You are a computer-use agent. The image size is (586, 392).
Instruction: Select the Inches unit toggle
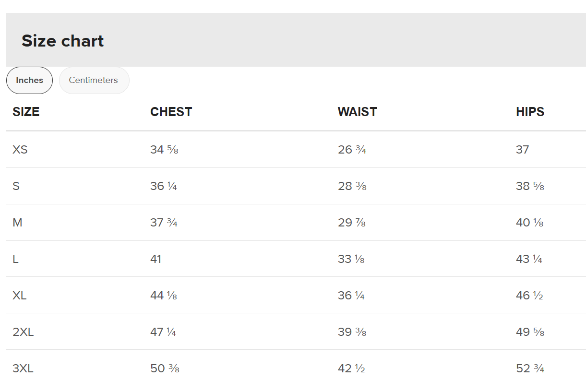pos(29,80)
